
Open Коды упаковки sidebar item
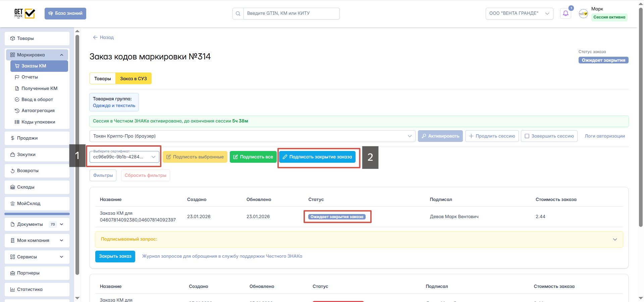(x=39, y=122)
